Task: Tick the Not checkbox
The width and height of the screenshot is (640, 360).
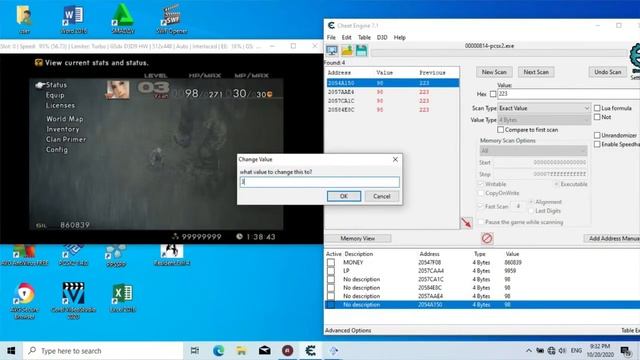Action: pyautogui.click(x=597, y=117)
